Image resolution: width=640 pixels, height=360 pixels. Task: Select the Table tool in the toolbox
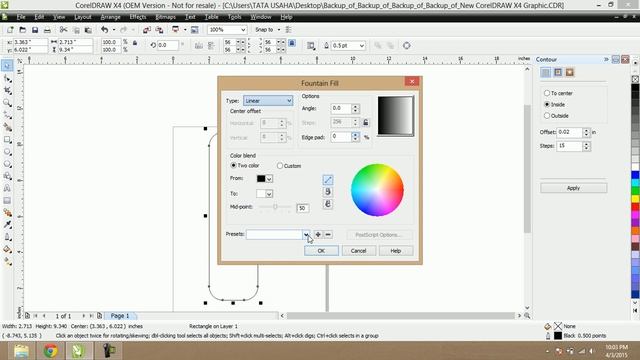[7, 200]
